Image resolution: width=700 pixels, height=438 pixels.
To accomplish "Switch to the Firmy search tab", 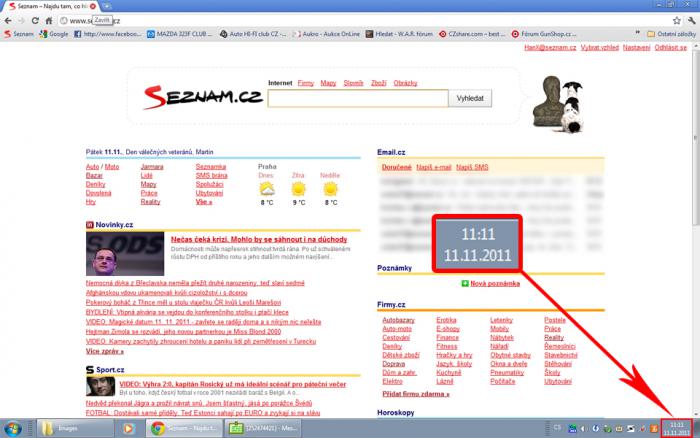I will 306,82.
